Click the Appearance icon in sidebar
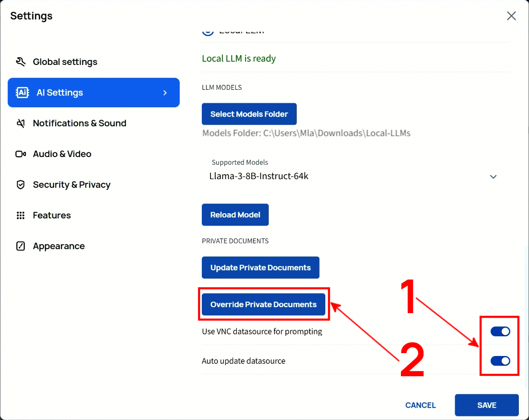Screen dimensions: 529x420 pyautogui.click(x=21, y=246)
